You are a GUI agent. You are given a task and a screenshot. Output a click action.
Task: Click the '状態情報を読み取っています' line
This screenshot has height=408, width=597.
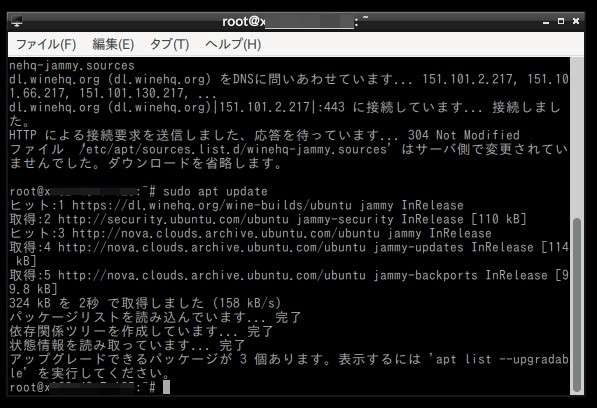coord(128,345)
